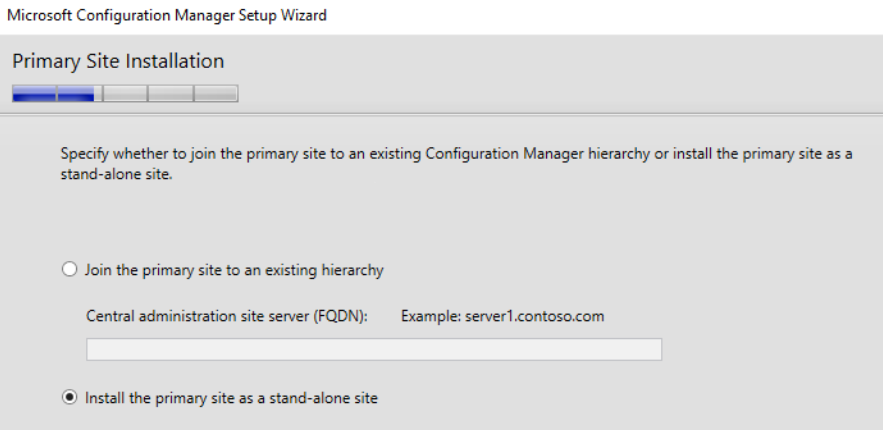Click the third progress bar segment
The image size is (883, 430).
click(125, 94)
